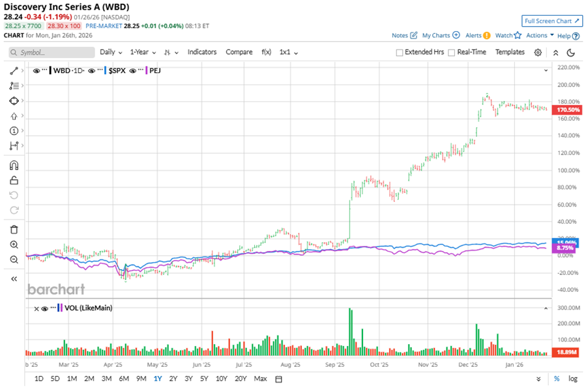Screen dimensions: 588x391
Task: Open the Fibonacci/text list tools
Action: pos(14,86)
